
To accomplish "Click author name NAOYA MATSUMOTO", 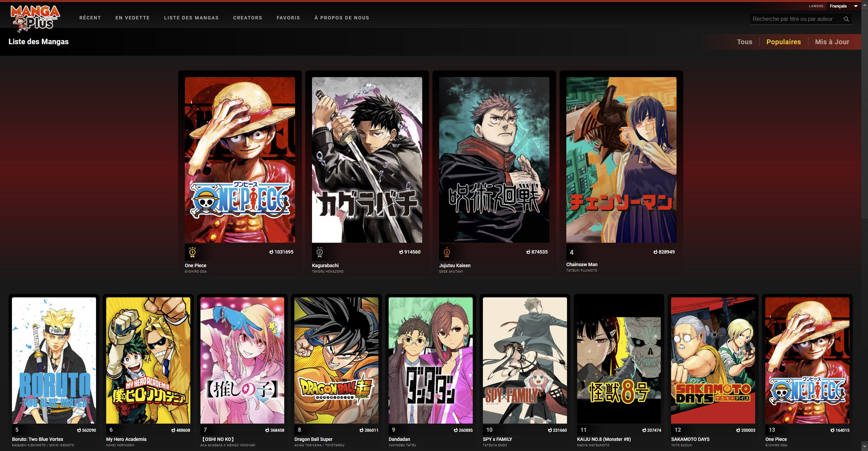I will (x=593, y=445).
